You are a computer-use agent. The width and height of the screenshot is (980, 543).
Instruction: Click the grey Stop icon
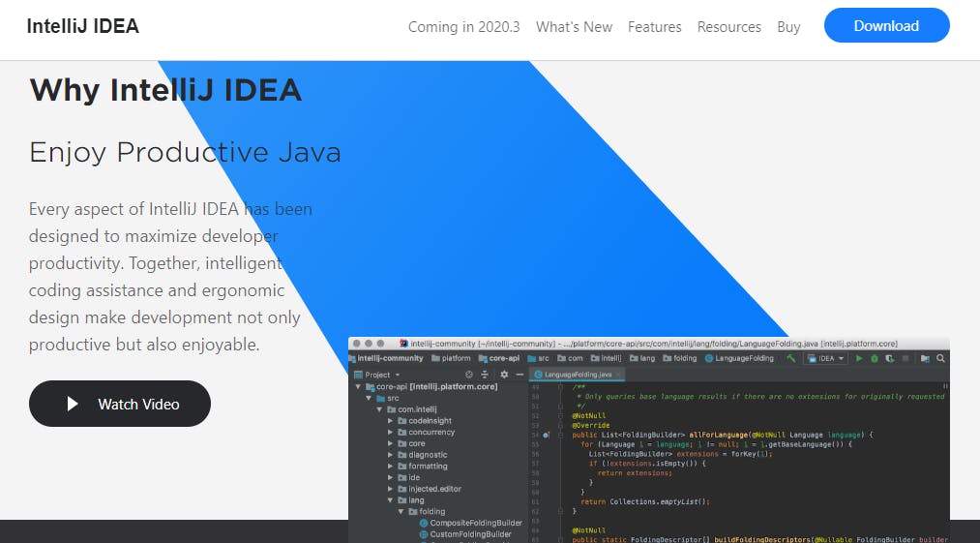click(x=905, y=358)
